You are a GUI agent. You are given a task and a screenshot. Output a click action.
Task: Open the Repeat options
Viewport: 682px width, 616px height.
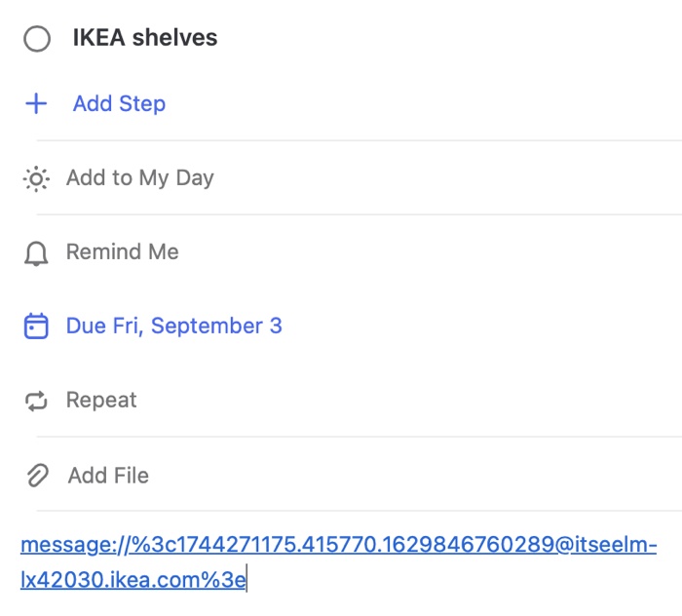101,401
